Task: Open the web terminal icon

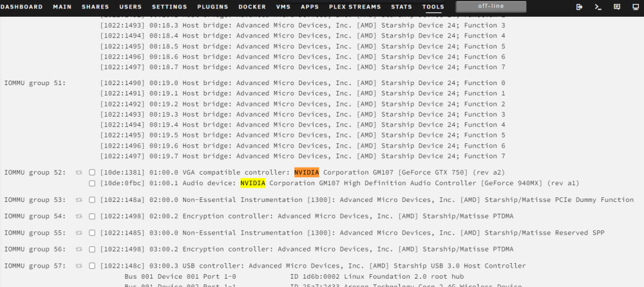Action: tap(598, 7)
